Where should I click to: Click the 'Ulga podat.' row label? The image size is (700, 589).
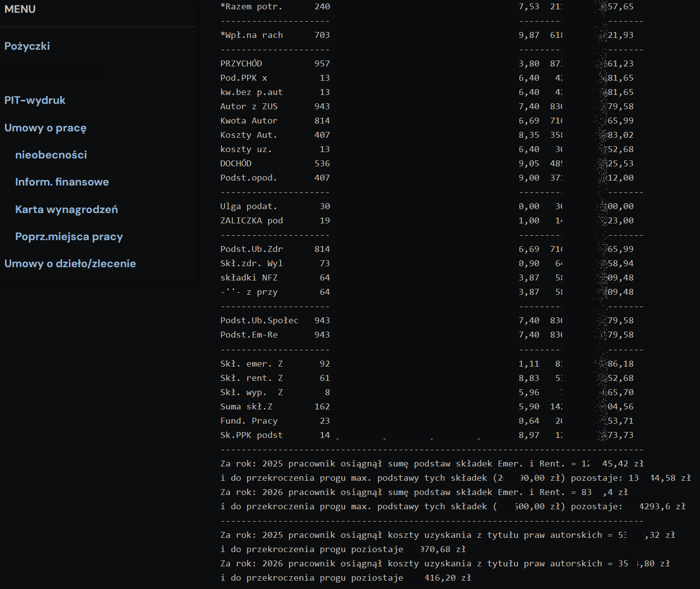click(249, 206)
